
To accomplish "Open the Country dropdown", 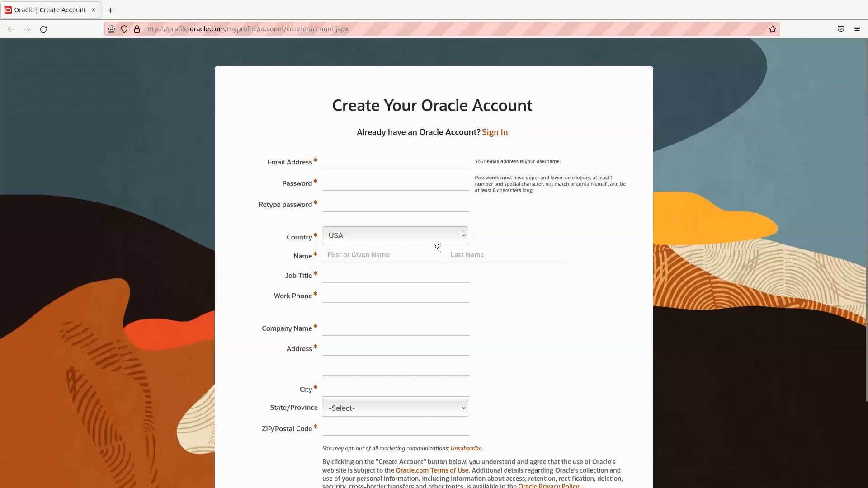I will 395,235.
